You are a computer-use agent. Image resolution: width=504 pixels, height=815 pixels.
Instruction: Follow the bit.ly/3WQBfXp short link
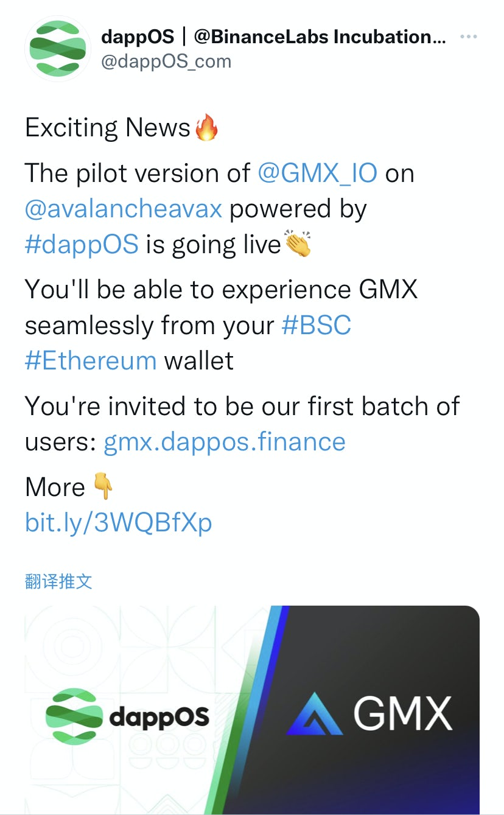click(x=119, y=522)
